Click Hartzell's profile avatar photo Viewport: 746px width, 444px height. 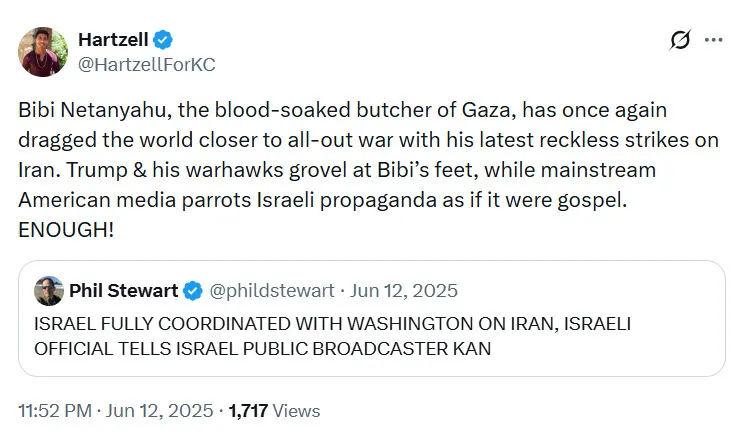coord(44,52)
